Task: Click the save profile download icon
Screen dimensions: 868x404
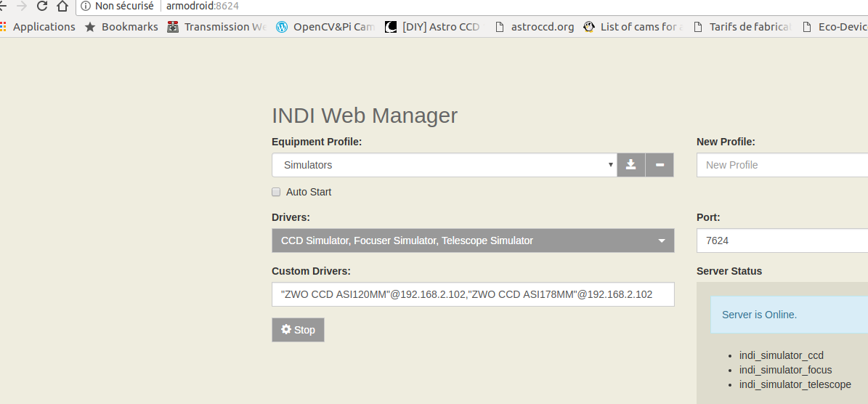Action: coord(631,165)
